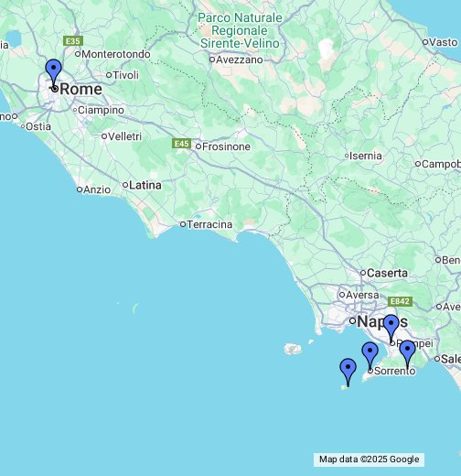Select the Latina city label
The width and height of the screenshot is (461, 476).
coord(145,185)
